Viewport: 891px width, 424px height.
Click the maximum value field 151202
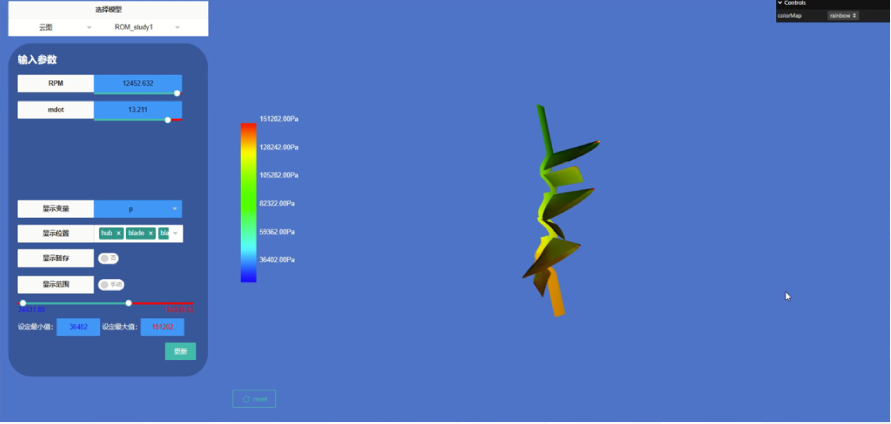tap(163, 327)
